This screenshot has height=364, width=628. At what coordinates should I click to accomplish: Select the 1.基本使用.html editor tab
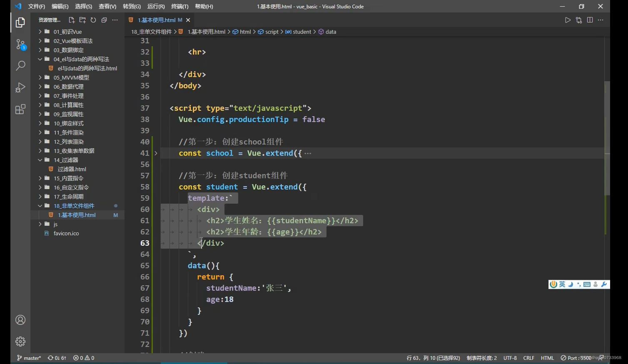(159, 20)
